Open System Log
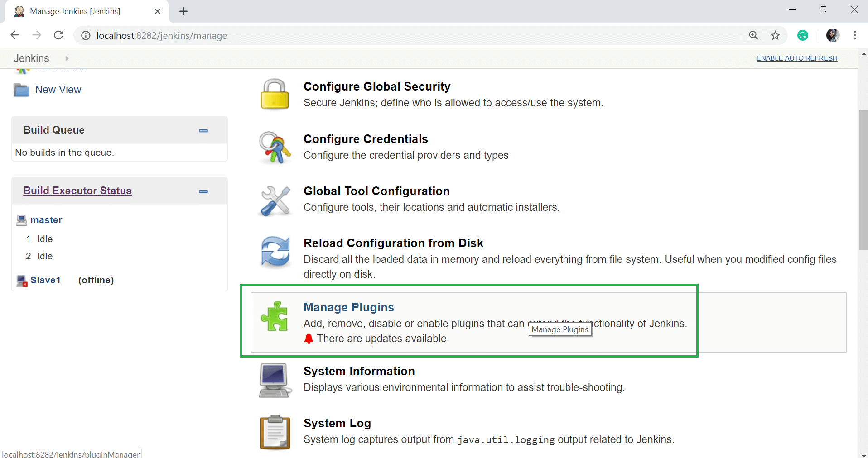Viewport: 868px width, 458px height. (x=337, y=423)
